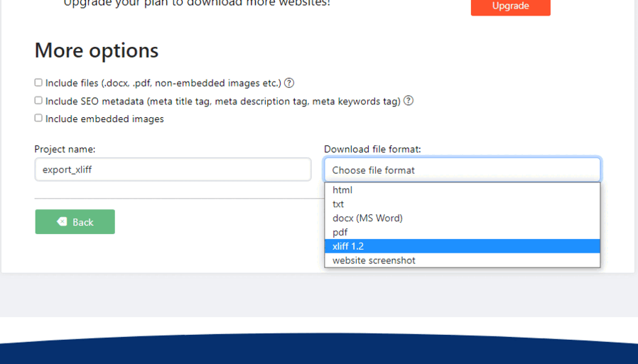Click the orange Upgrade button
Viewport: 638px width, 364px height.
click(x=510, y=6)
